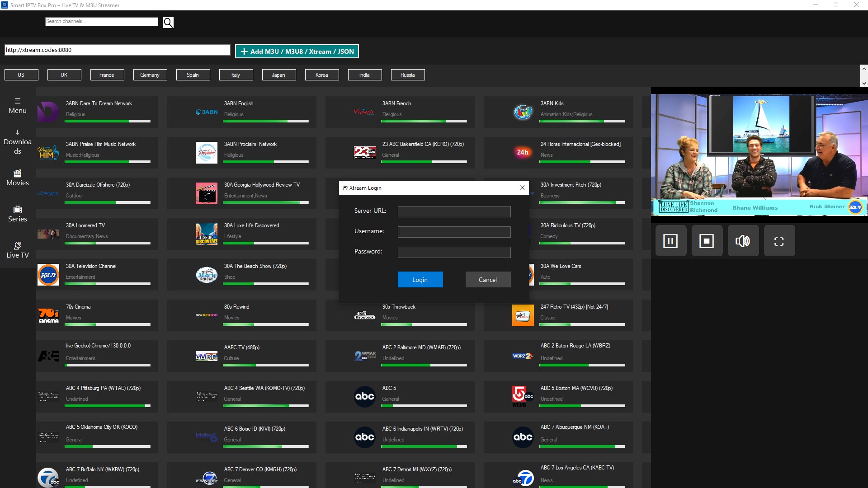Click the Password input field
The image size is (868, 488).
tap(454, 252)
